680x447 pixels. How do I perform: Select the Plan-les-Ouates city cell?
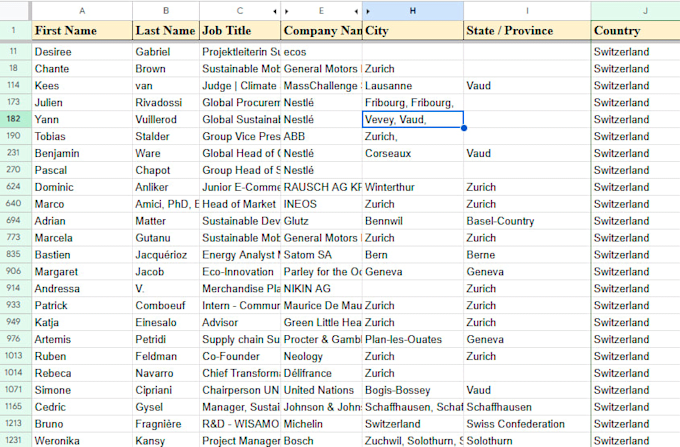tap(412, 339)
